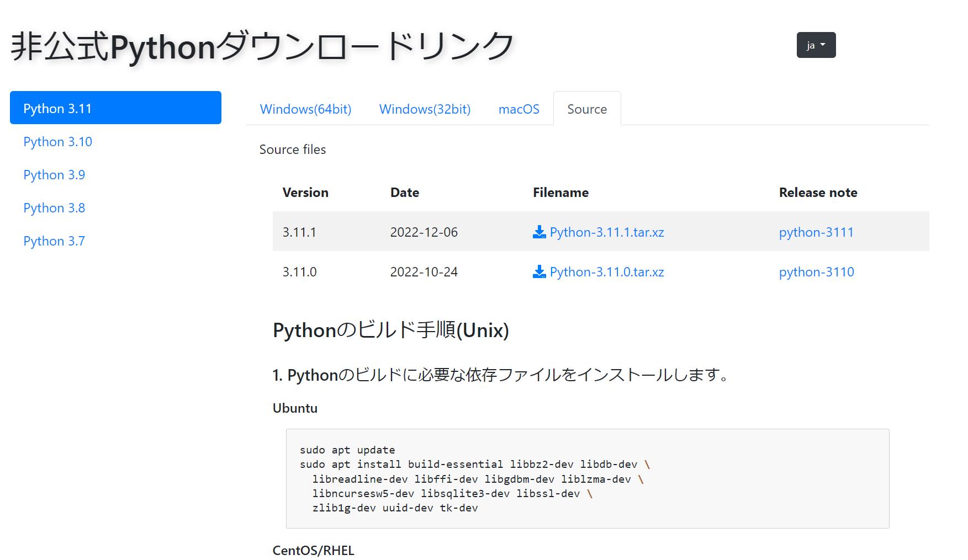Click the download icon beside Python-3.11.1.tar.xz

pos(538,232)
